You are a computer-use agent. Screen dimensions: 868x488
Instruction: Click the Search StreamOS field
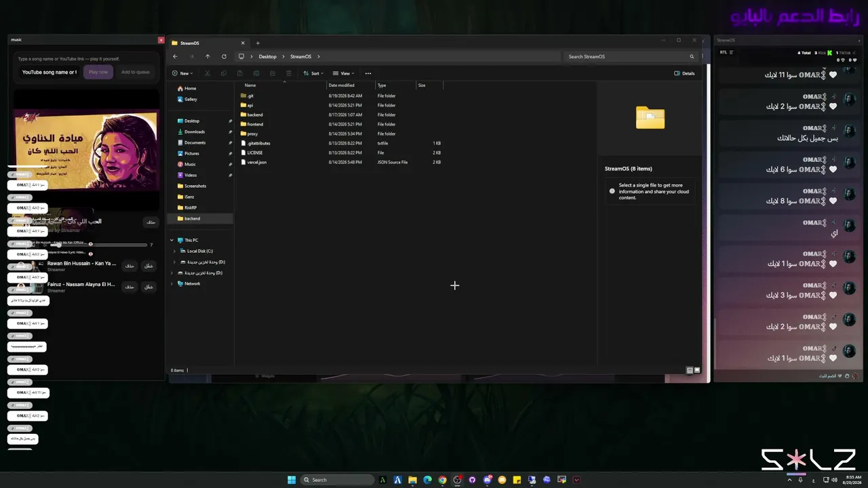point(631,56)
